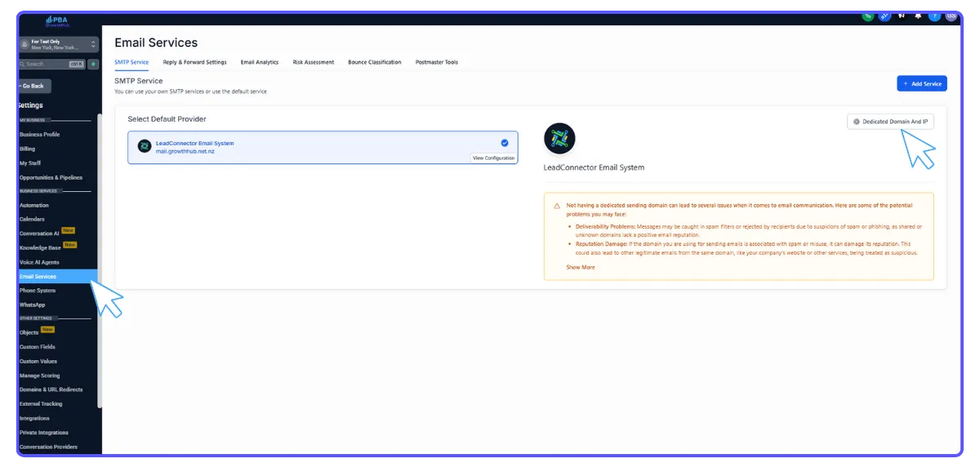Click the green quick-action icon beside search
The image size is (980, 472).
click(93, 64)
